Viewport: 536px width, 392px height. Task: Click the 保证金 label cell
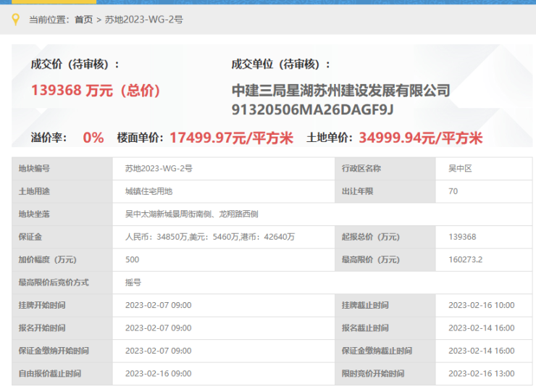click(x=62, y=237)
